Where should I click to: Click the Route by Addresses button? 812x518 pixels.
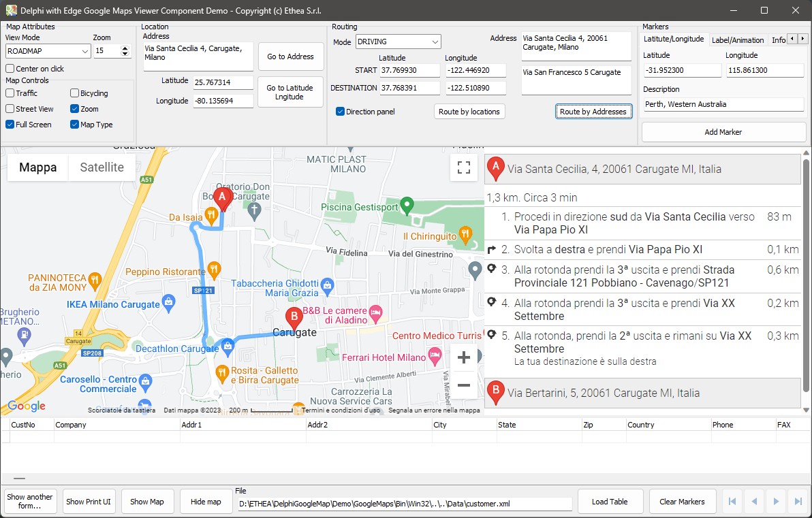click(593, 111)
